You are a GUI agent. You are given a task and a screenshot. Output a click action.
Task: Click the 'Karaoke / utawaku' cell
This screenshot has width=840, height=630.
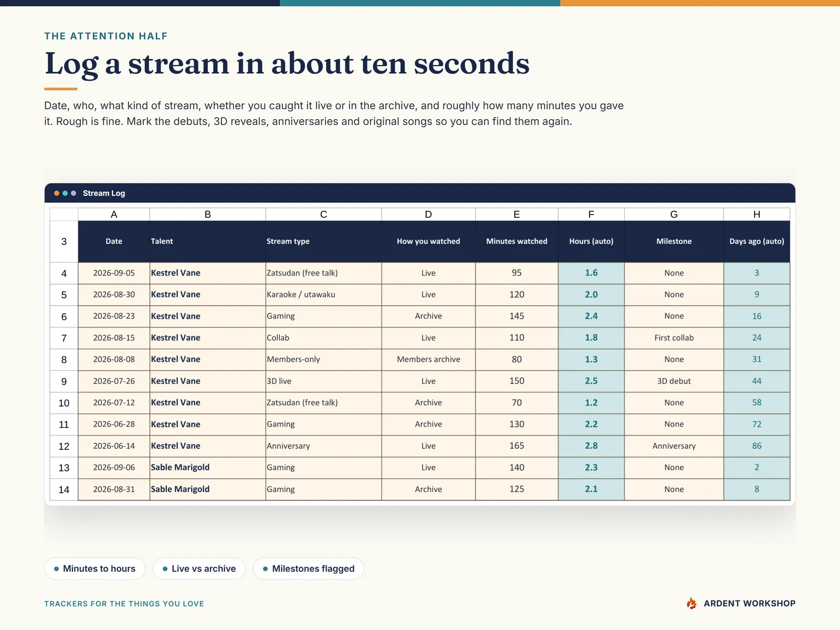click(x=323, y=295)
